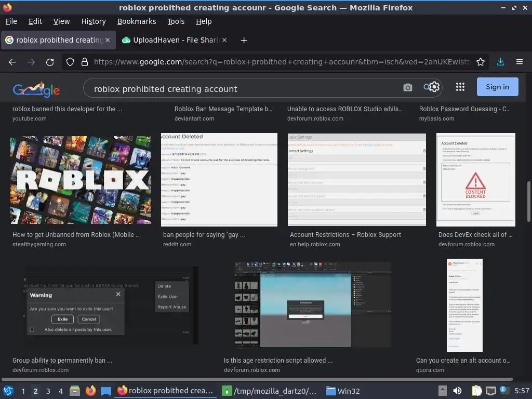This screenshot has height=399, width=532.
Task: Click the vertical page scrollbar thumb
Action: tap(528, 202)
